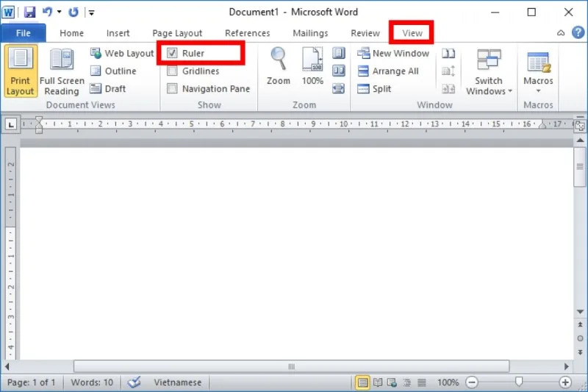This screenshot has width=588, height=392.
Task: Select the View tab
Action: coord(412,33)
